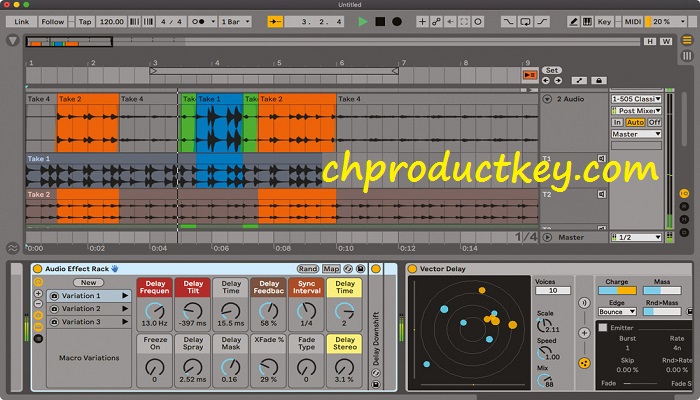Image resolution: width=700 pixels, height=400 pixels.
Task: Toggle the arrangement Loop switch icon
Action: [x=525, y=21]
